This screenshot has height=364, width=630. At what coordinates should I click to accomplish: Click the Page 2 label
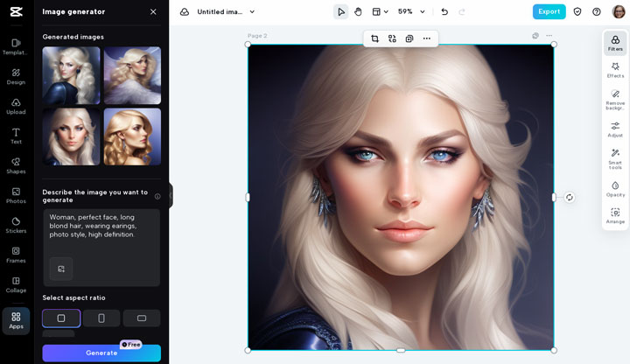click(x=257, y=36)
